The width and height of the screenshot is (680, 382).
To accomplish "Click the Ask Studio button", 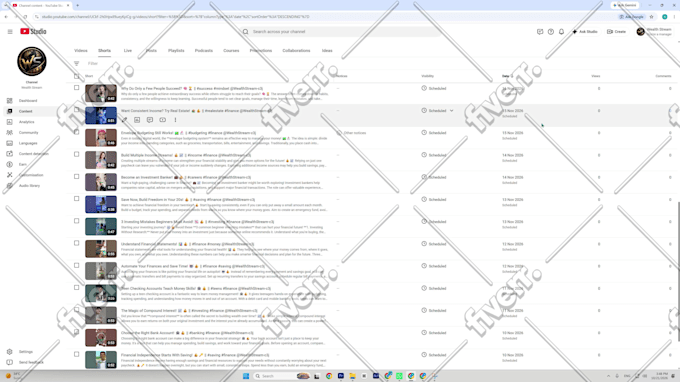I will (x=585, y=32).
